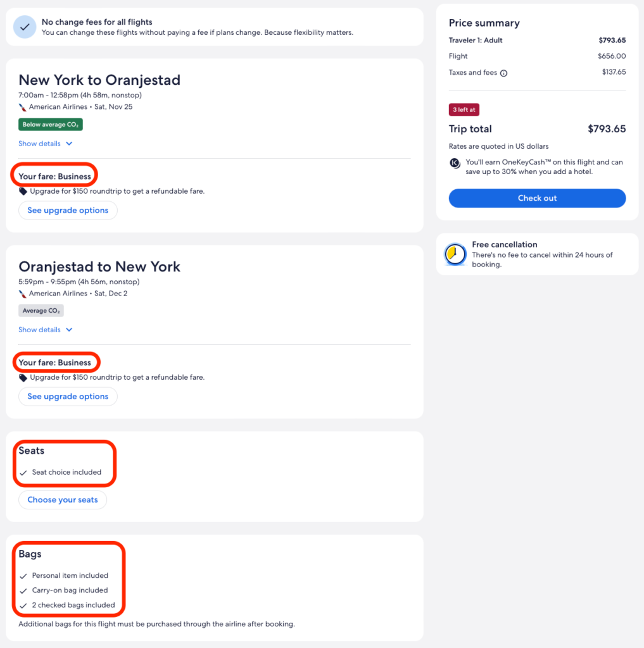
Task: See upgrade options for the outbound flight
Action: [68, 210]
